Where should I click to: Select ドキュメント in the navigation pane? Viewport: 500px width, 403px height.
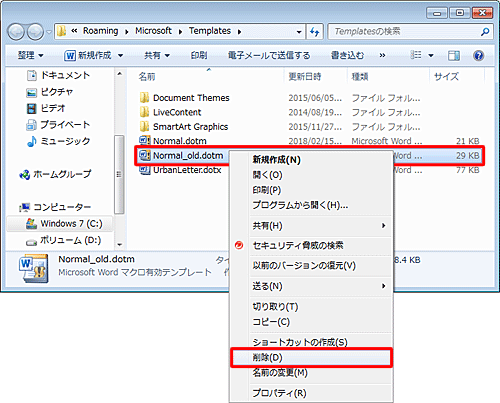(x=58, y=75)
